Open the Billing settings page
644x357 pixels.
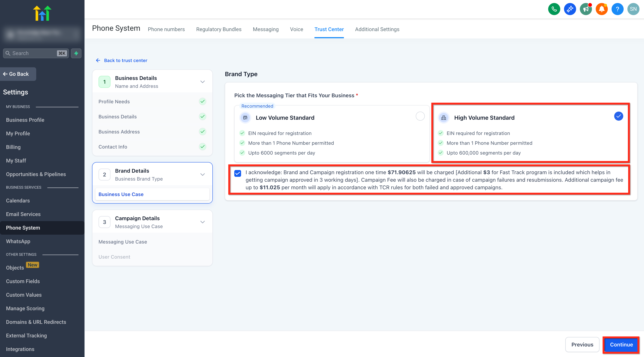click(x=13, y=147)
